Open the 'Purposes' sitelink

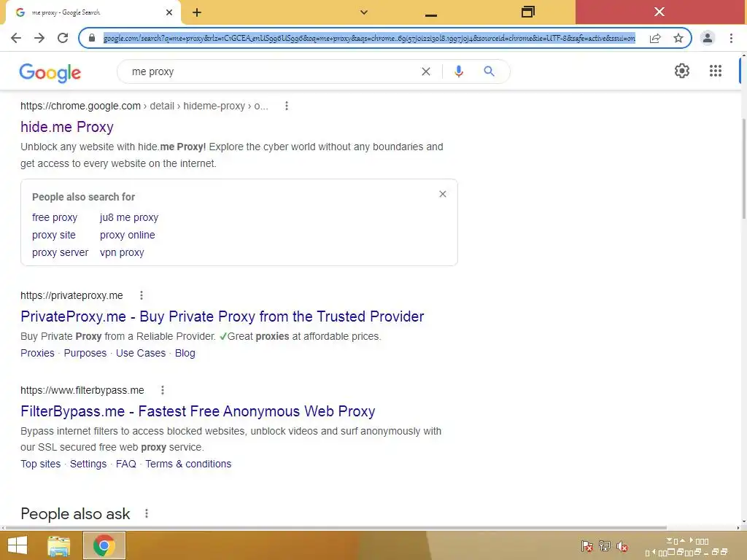(85, 354)
